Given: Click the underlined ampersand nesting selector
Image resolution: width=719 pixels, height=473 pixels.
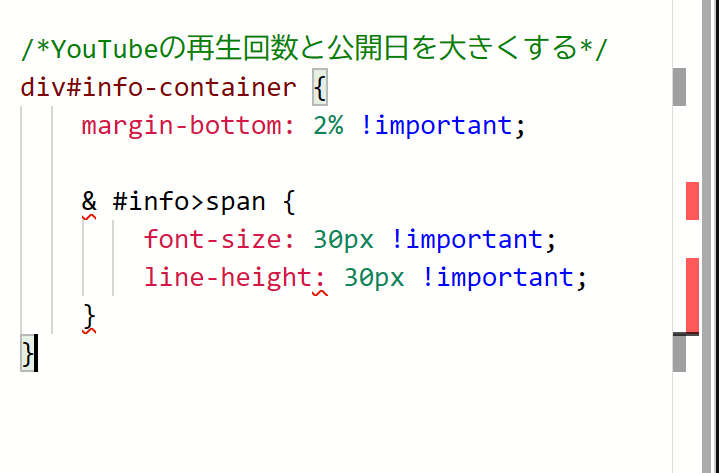Looking at the screenshot, I should pyautogui.click(x=89, y=203).
